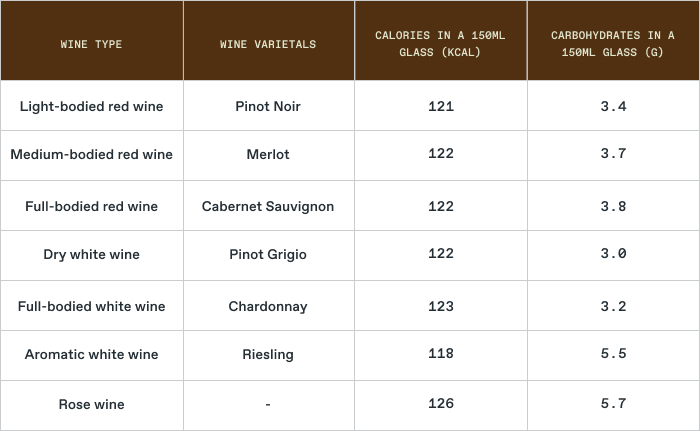700x431 pixels.
Task: Select the Pinot Grigio cell
Action: click(268, 254)
